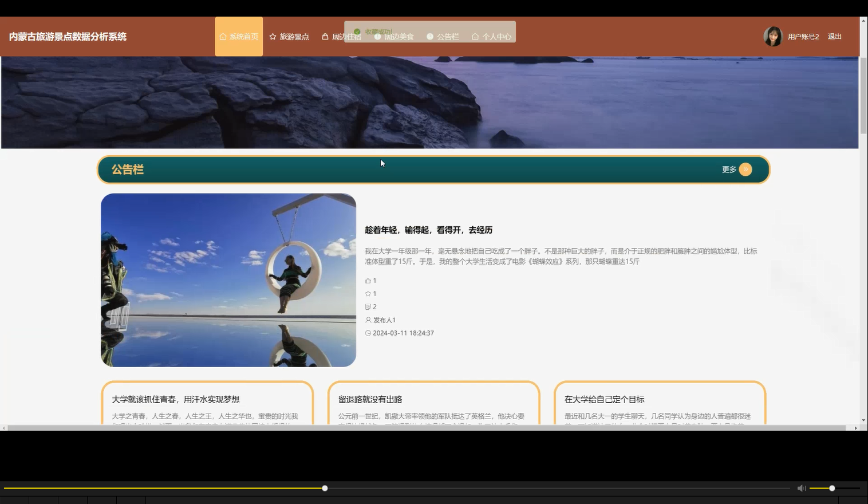Image resolution: width=868 pixels, height=504 pixels.
Task: Click the page vertical scrollbar thumb
Action: pos(863,95)
